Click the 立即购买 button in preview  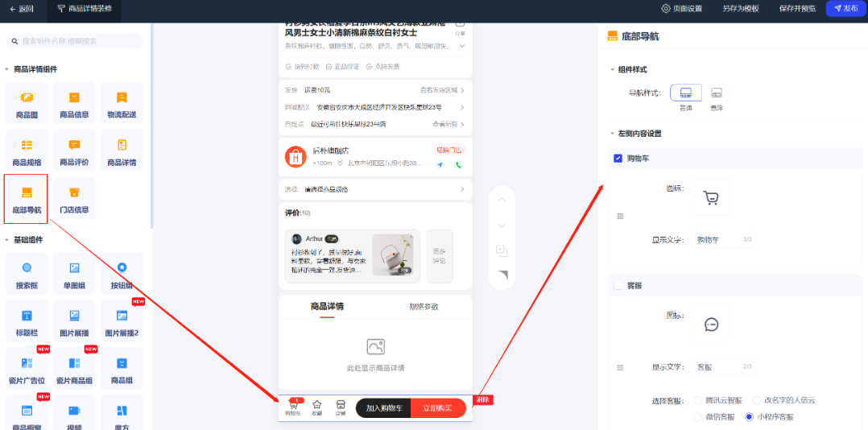[438, 408]
